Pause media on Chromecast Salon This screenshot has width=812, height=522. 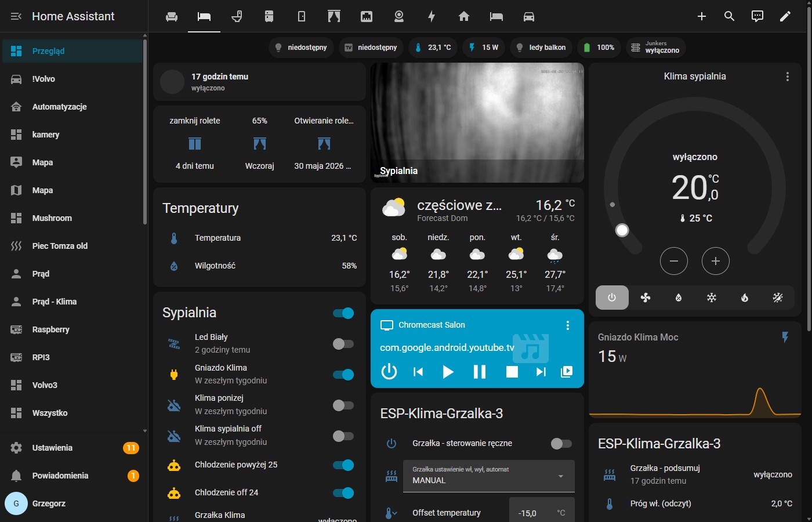click(480, 371)
